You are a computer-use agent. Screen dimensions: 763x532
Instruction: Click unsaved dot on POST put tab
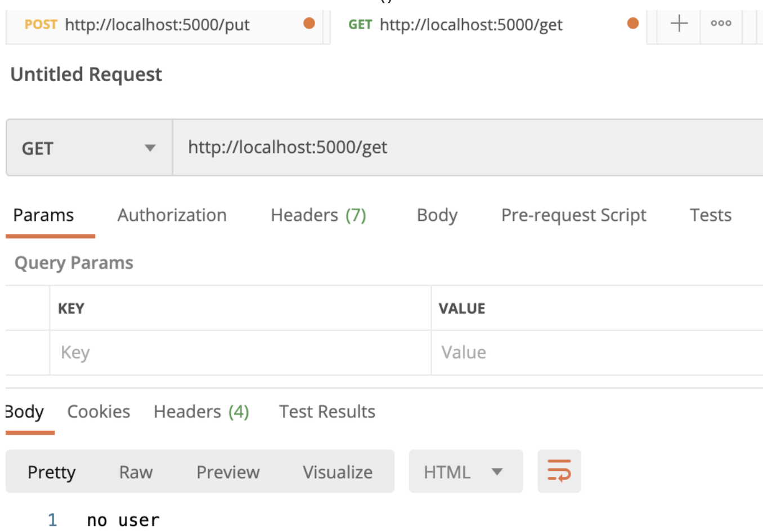point(309,23)
